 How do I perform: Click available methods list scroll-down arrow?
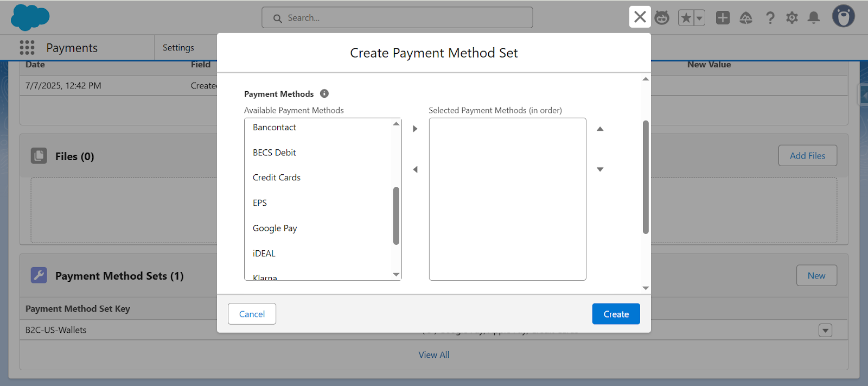click(x=396, y=275)
